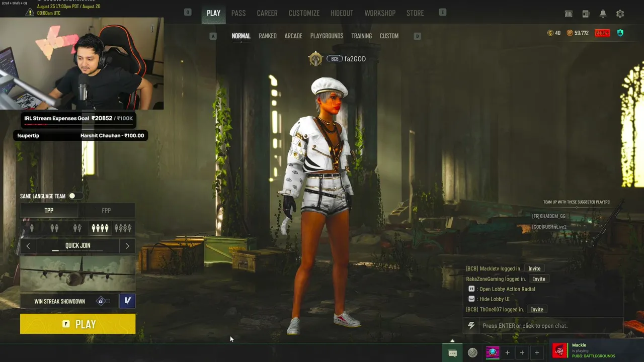Screen dimensions: 644x362
Task: Select the TRAINING mode tab
Action: 362,36
